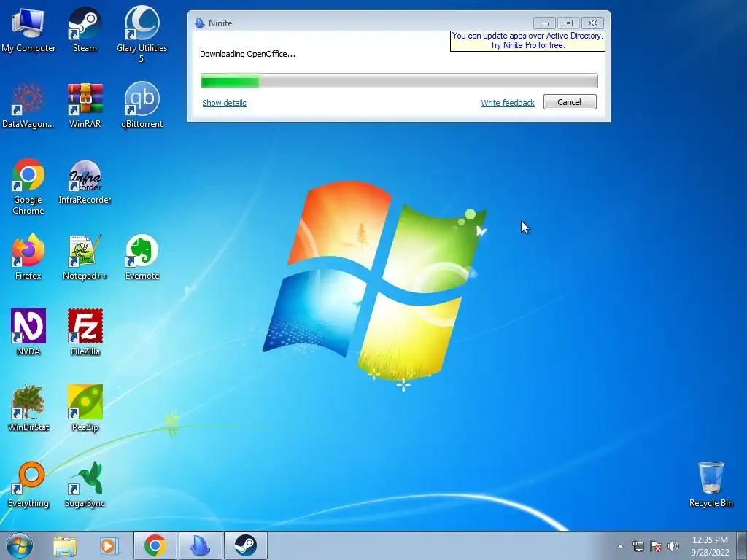Image resolution: width=747 pixels, height=560 pixels.
Task: Select the Recycle Bin icon
Action: (711, 484)
